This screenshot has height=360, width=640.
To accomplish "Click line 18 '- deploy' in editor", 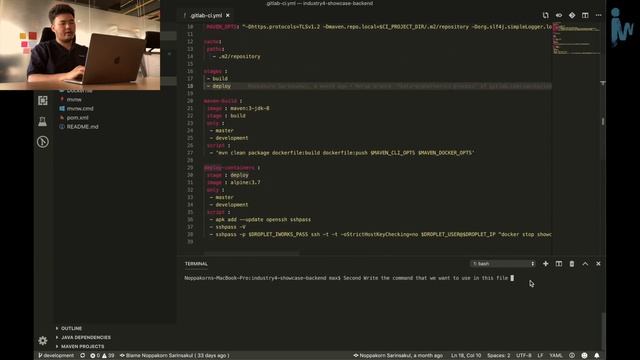I will 219,86.
